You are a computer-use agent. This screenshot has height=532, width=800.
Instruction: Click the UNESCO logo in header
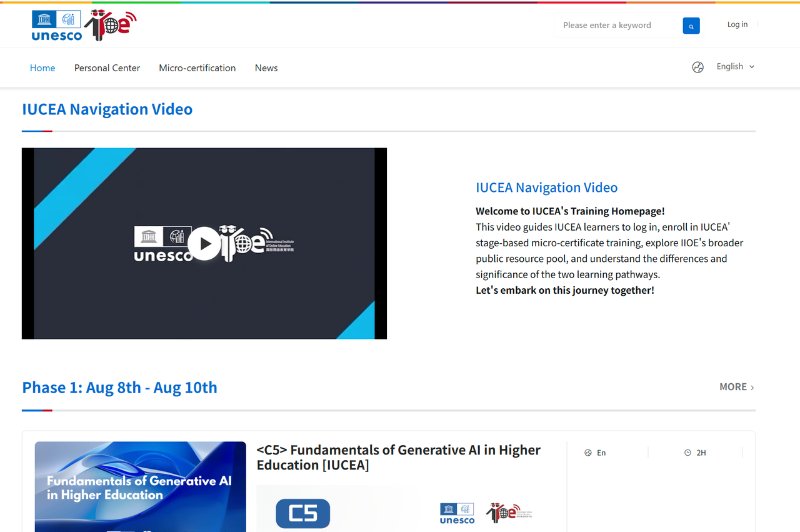(57, 26)
